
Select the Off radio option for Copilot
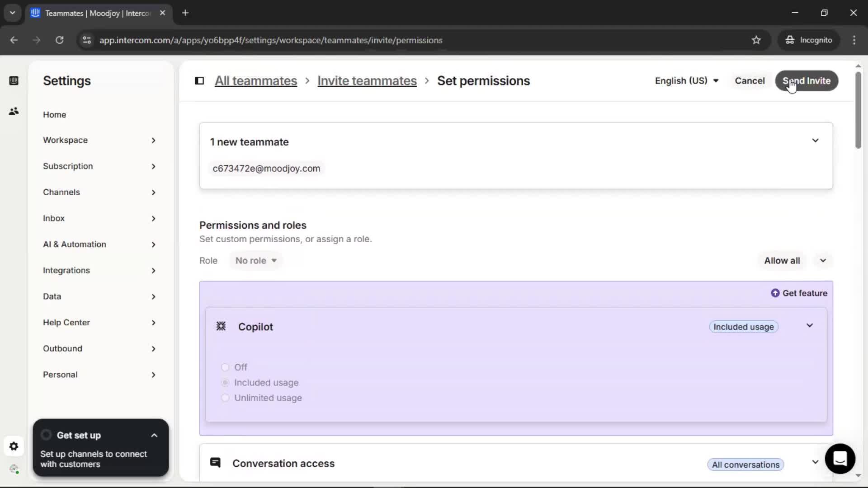coord(225,367)
